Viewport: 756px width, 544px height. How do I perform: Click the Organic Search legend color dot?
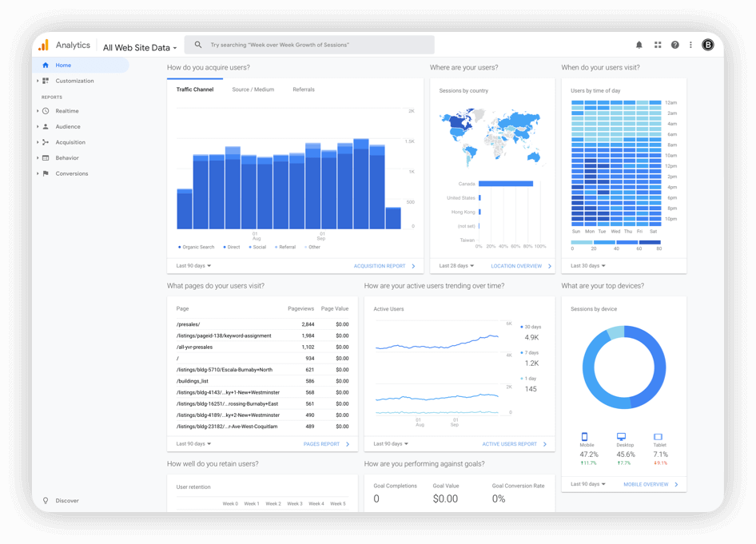pyautogui.click(x=180, y=248)
